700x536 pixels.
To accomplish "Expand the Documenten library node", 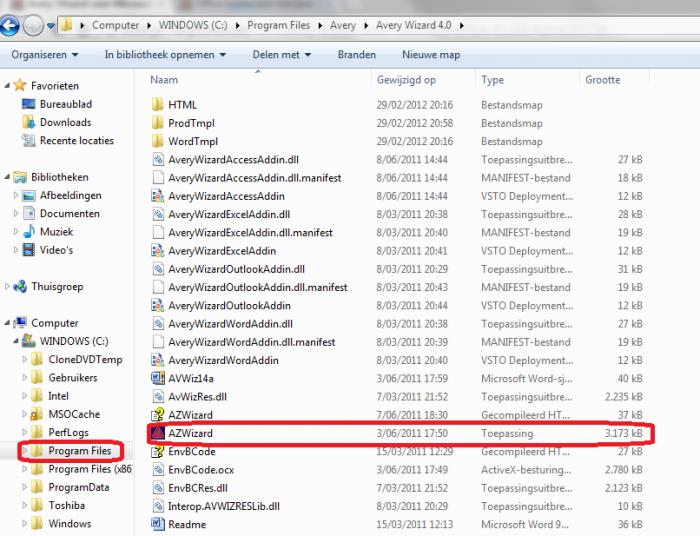I will pos(16,213).
